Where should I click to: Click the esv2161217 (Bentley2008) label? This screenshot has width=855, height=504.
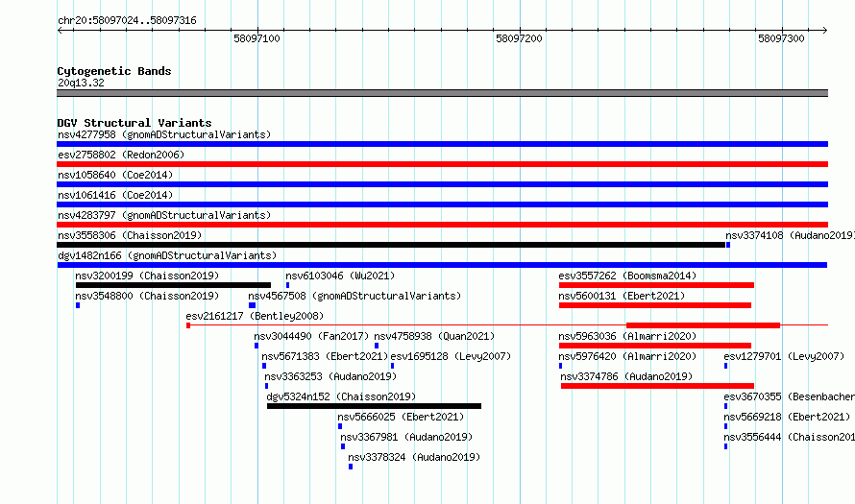[x=255, y=316]
